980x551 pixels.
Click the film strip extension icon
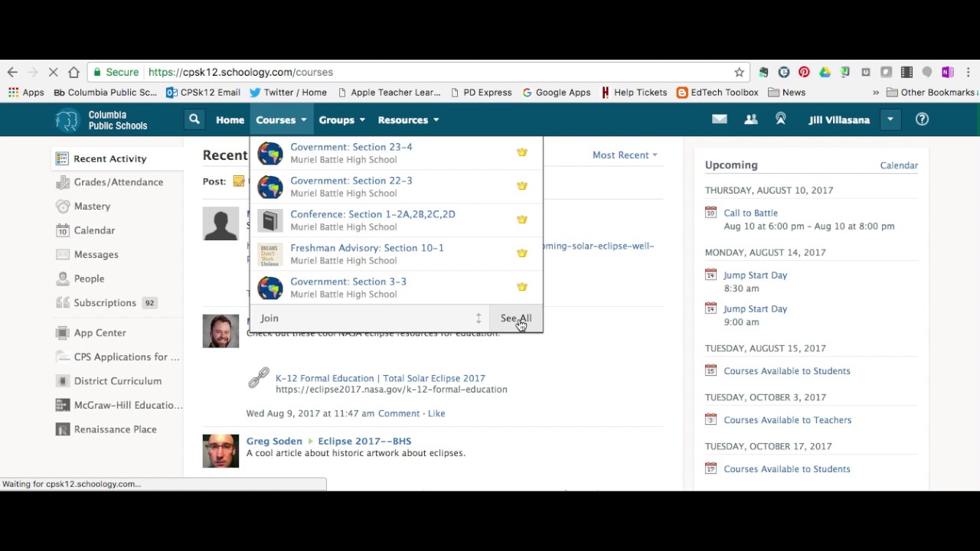click(906, 72)
